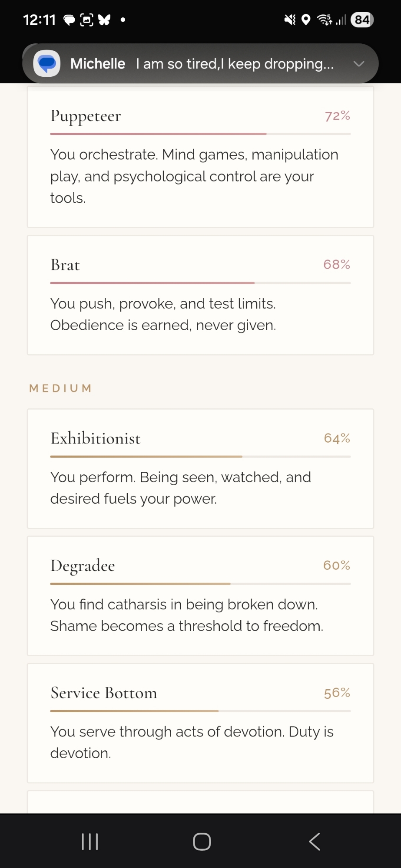The image size is (401, 868).
Task: Tap the Wi-Fi signal status icon
Action: click(325, 20)
